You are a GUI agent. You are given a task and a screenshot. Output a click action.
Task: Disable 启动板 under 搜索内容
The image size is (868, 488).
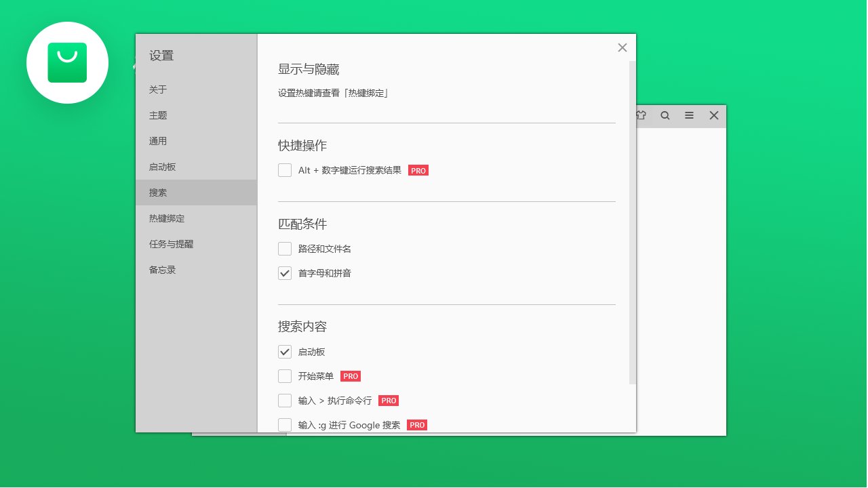tap(285, 352)
